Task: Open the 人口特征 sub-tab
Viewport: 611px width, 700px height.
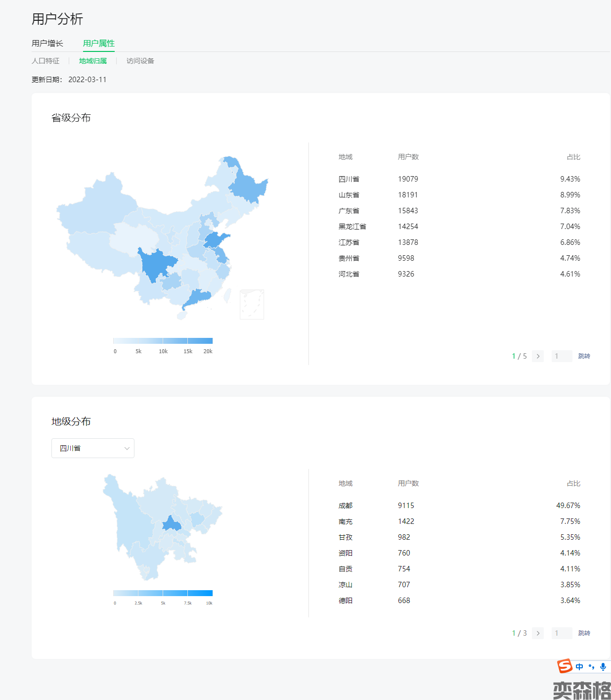Action: (x=45, y=61)
